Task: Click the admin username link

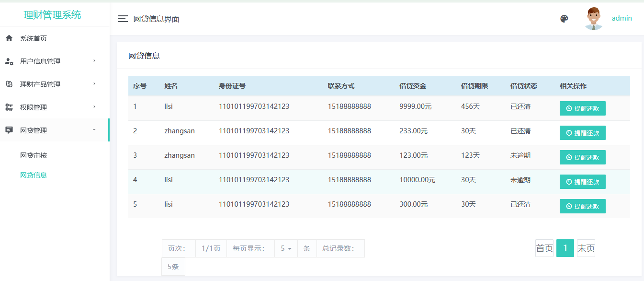Action: click(621, 18)
